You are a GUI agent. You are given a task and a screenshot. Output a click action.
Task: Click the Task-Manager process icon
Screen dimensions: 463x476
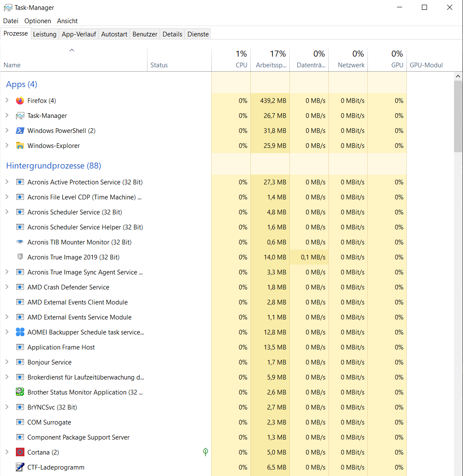click(x=20, y=116)
